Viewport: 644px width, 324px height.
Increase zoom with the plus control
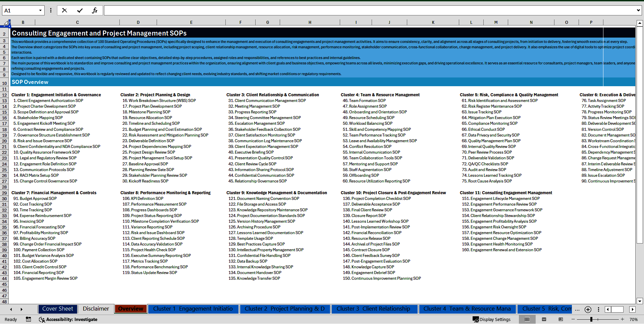click(x=623, y=319)
